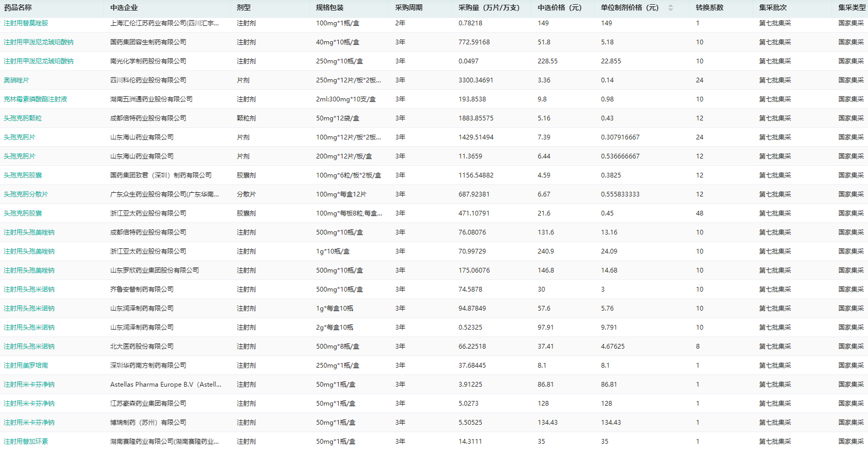This screenshot has height=449, width=868.
Task: Open 注射用甲泼尼龙琥珀酸钠 in the 南光化学制药 row
Action: tap(39, 61)
